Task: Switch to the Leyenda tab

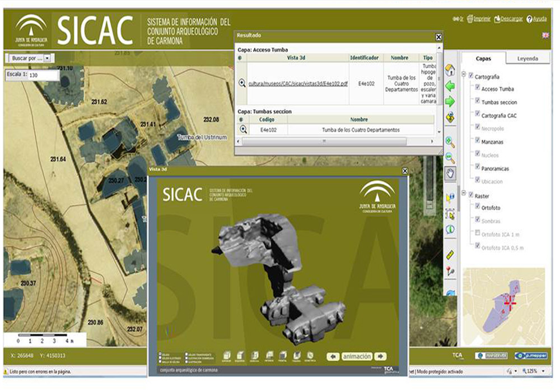Action: (x=528, y=58)
